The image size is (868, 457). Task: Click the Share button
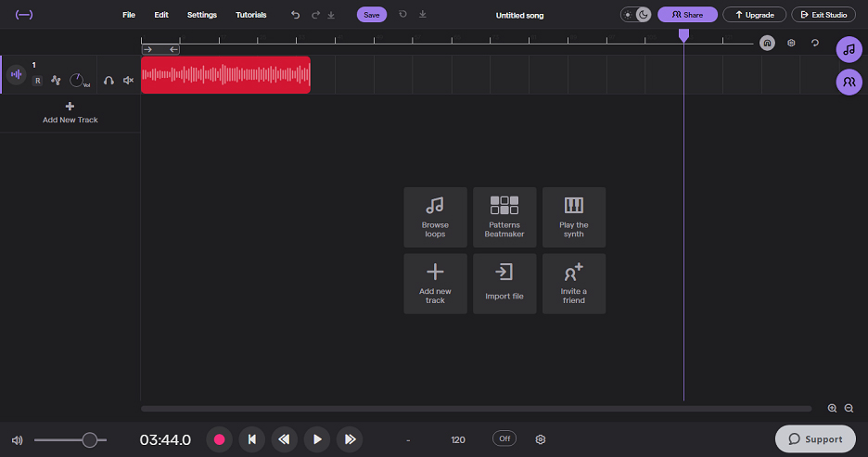(687, 15)
